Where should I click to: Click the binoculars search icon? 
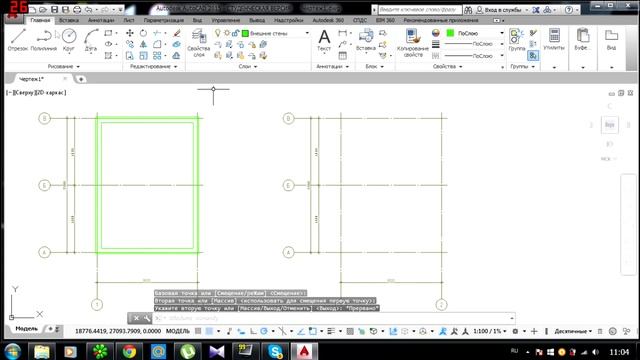coord(468,10)
